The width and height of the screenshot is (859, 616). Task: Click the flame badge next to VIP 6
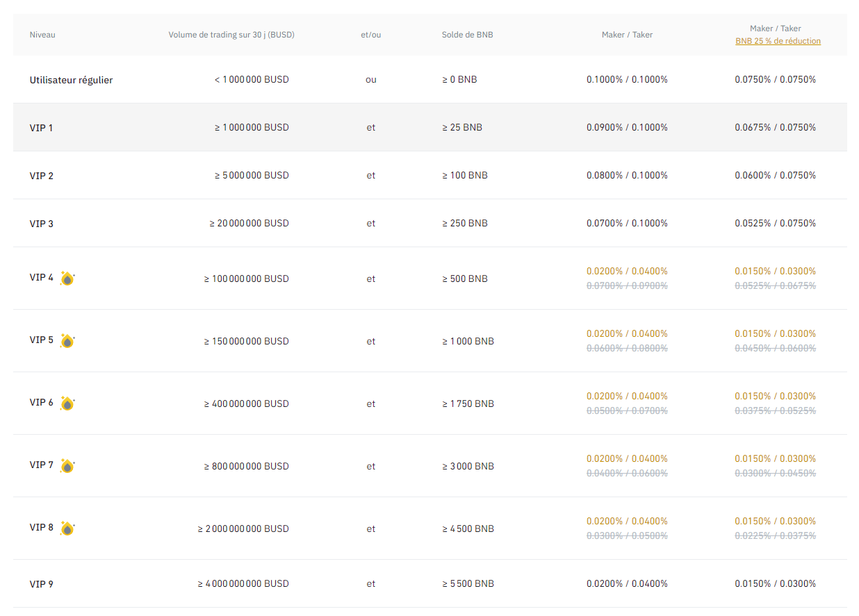click(x=67, y=403)
